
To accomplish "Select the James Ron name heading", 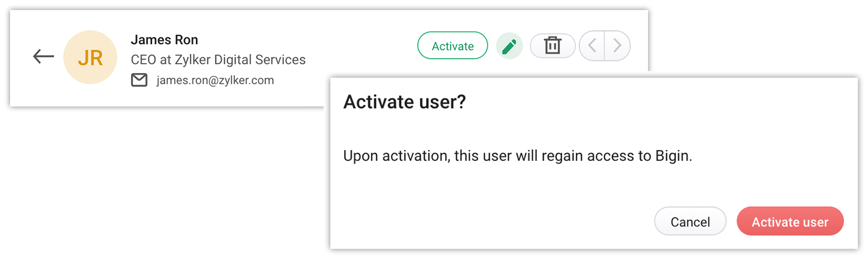I will [164, 40].
